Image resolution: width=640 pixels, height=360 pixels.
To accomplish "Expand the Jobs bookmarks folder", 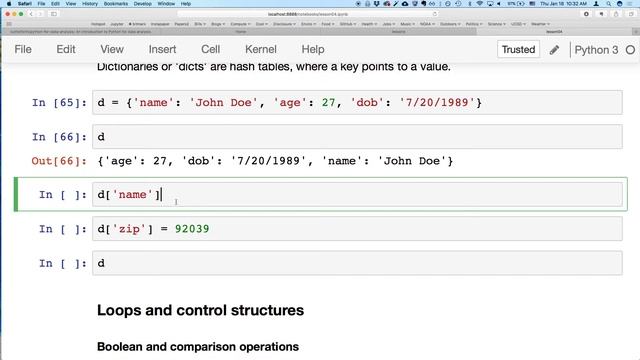I will pyautogui.click(x=389, y=24).
